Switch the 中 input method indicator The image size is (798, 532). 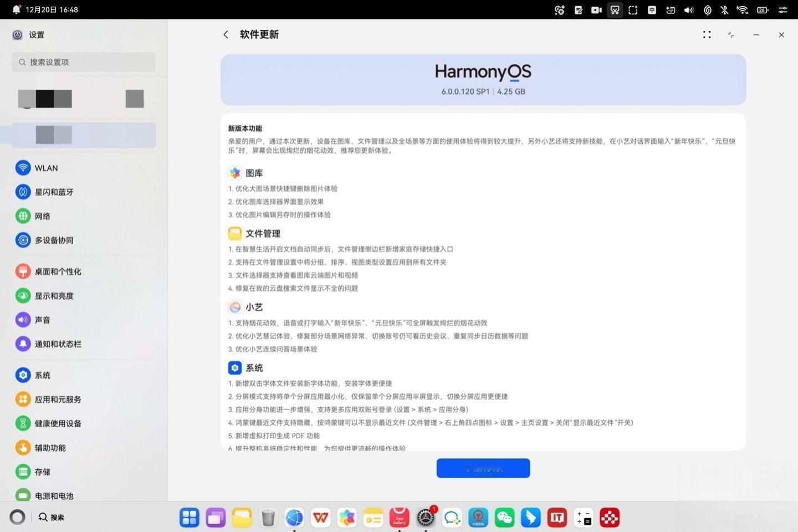pyautogui.click(x=652, y=9)
